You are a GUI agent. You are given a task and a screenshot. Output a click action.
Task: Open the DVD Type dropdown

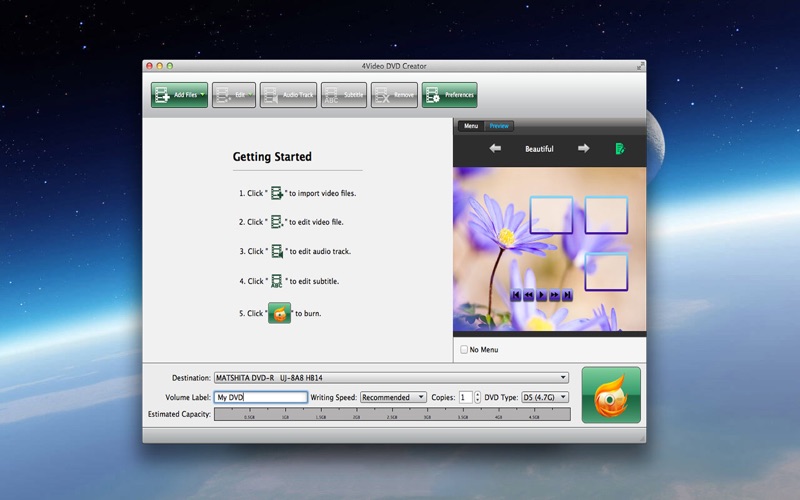[x=545, y=397]
